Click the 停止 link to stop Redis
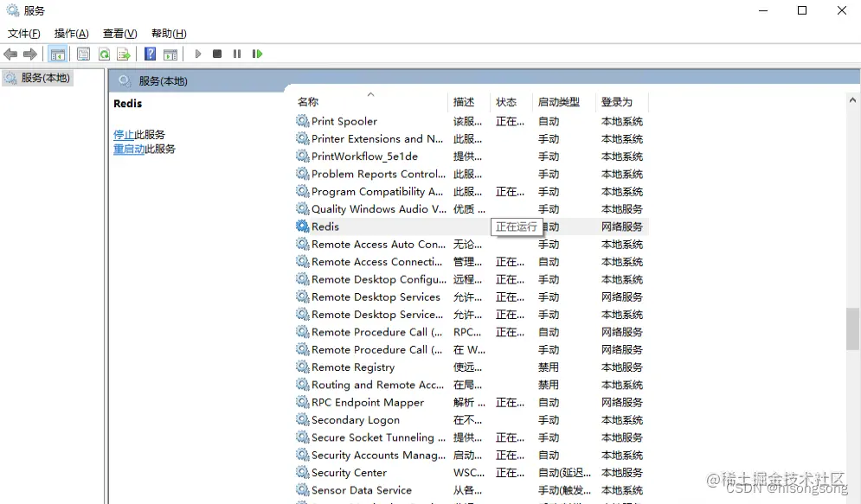The width and height of the screenshot is (861, 504). 124,134
